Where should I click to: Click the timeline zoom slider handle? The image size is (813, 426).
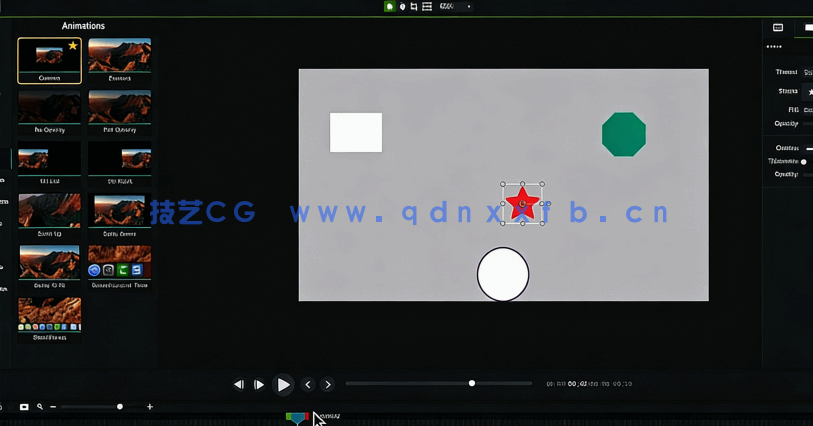pyautogui.click(x=120, y=407)
